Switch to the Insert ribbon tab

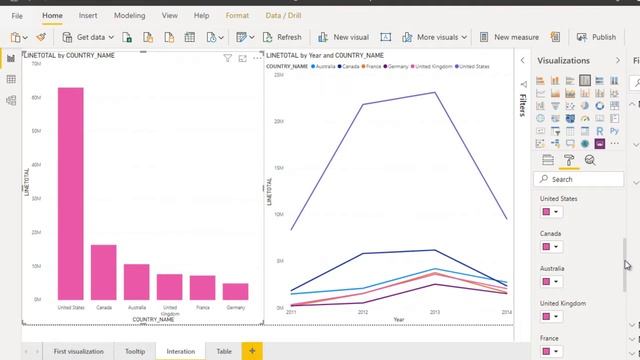[88, 16]
